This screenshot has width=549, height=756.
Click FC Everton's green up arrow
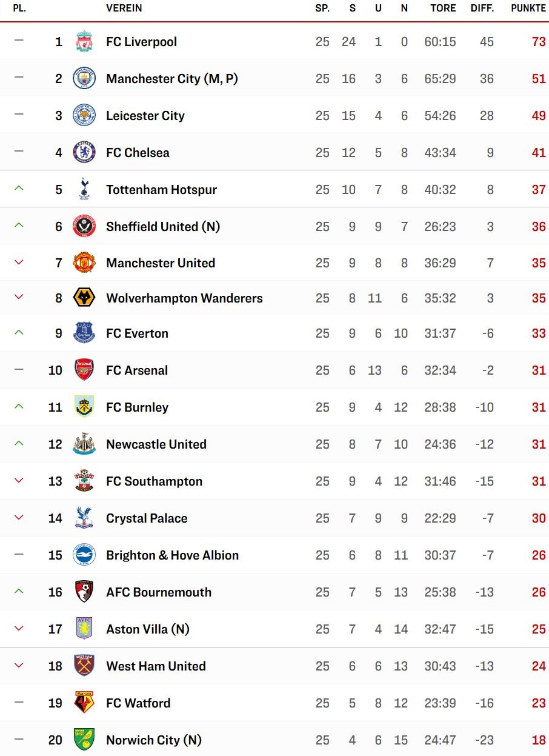coord(19,332)
